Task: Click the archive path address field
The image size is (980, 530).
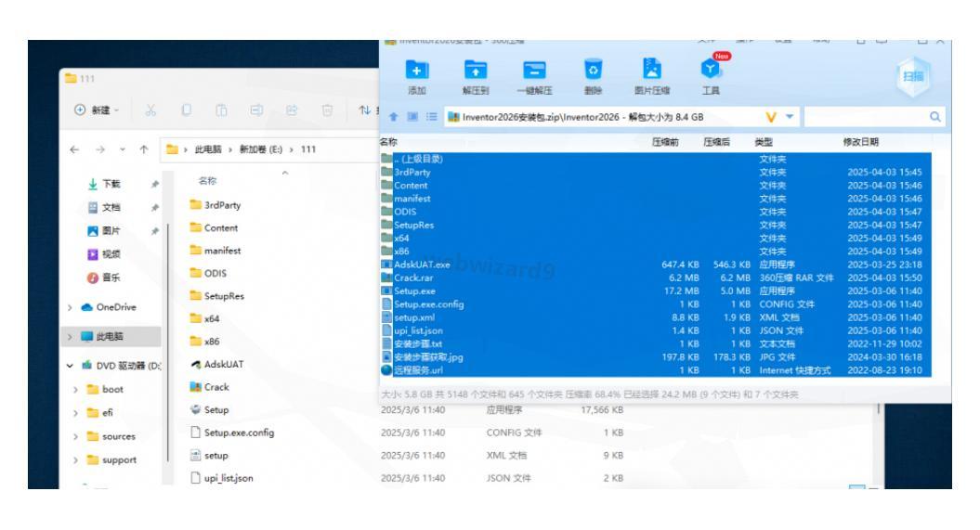Action: [605, 117]
